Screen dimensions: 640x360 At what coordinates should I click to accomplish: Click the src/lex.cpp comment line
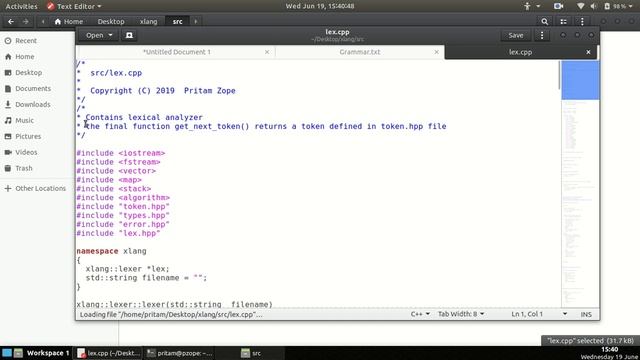[116, 73]
